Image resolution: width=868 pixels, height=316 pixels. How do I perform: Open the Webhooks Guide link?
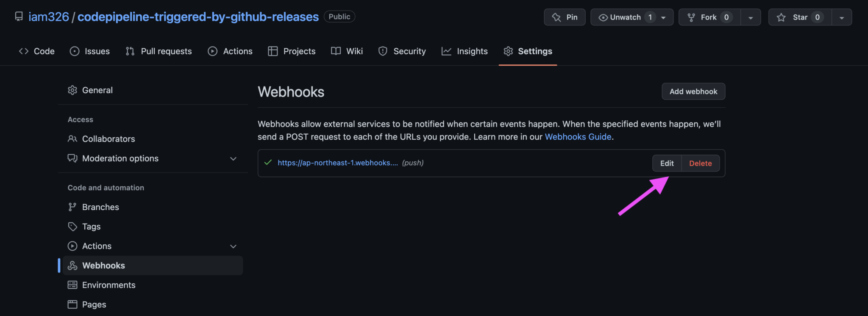(578, 136)
